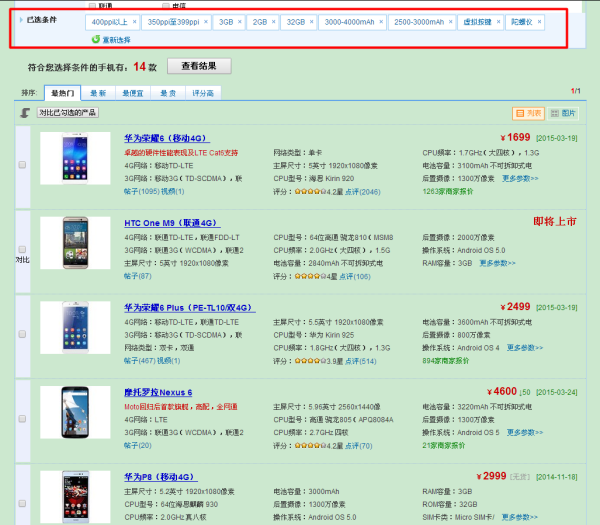Click the red tagline under 摩托罗拉Nexus 6
600x525 pixels.
click(181, 407)
